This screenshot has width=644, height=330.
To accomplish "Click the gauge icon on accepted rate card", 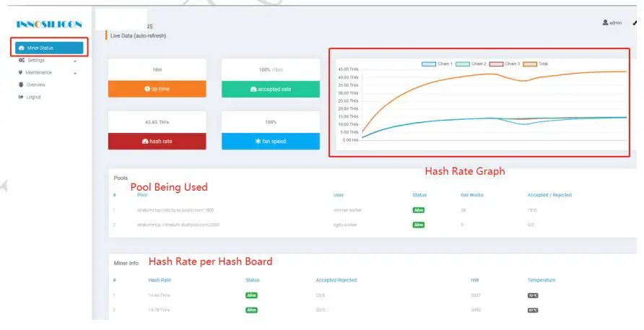I will [253, 89].
